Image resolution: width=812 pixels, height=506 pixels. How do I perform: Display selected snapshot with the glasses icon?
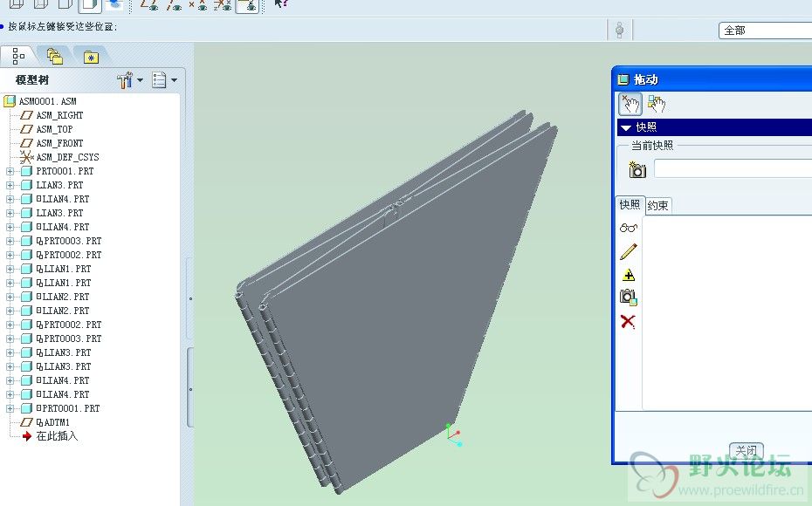tap(628, 228)
